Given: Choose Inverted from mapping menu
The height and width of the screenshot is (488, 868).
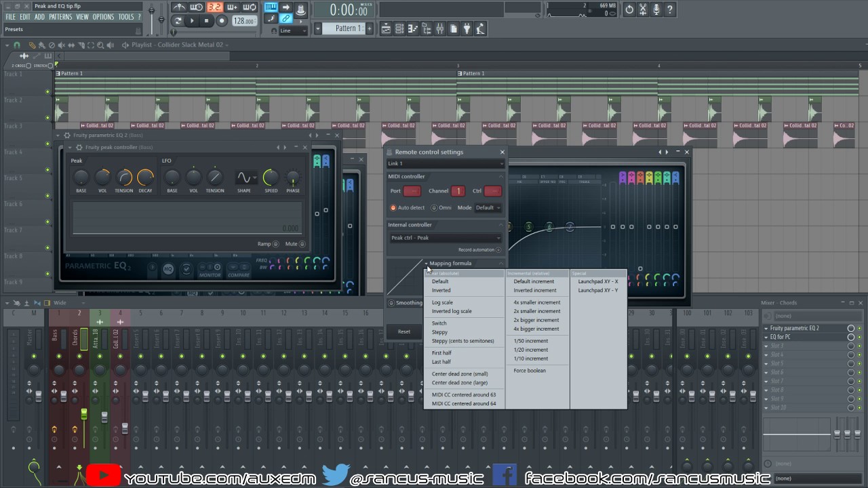Looking at the screenshot, I should 441,290.
